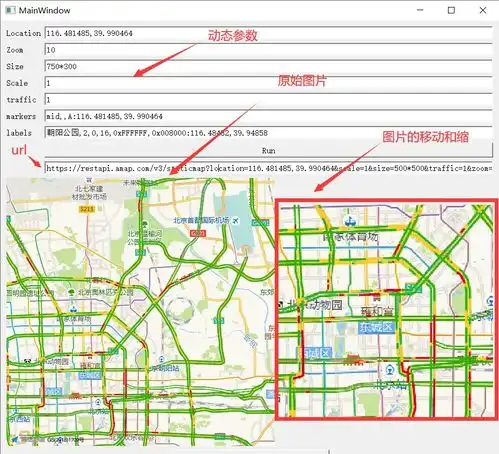The width and height of the screenshot is (499, 454).
Task: Click the 'MainWindow' title text
Action: point(44,10)
